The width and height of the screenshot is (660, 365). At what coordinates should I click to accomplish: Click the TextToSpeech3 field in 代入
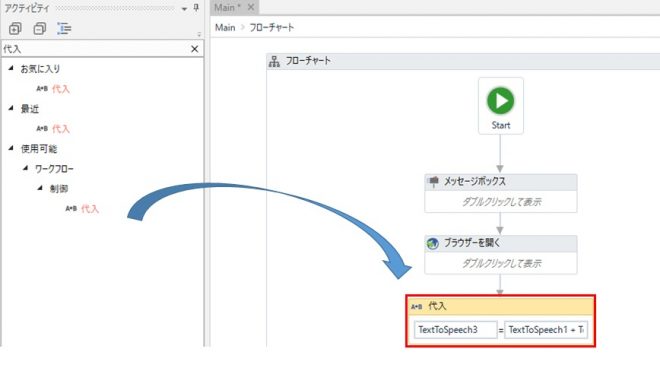point(455,330)
